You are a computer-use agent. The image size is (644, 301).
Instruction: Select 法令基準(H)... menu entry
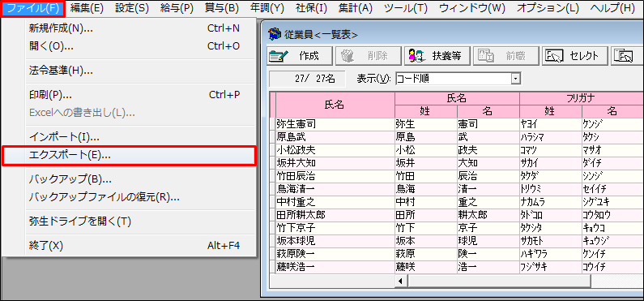[130, 71]
